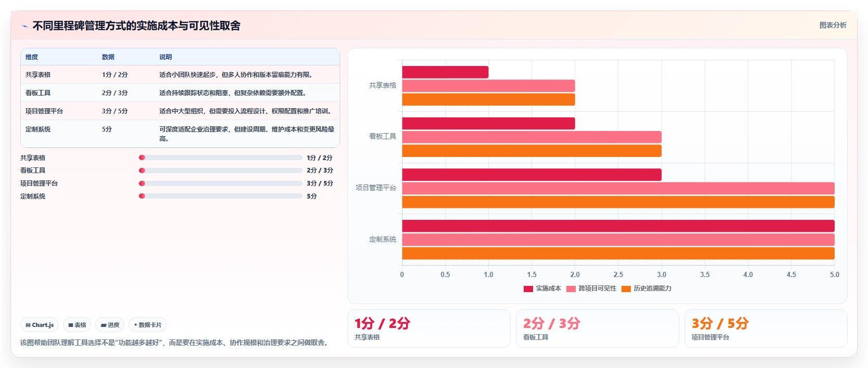
Task: Click the 2.5 axis tick label
Action: click(x=618, y=274)
